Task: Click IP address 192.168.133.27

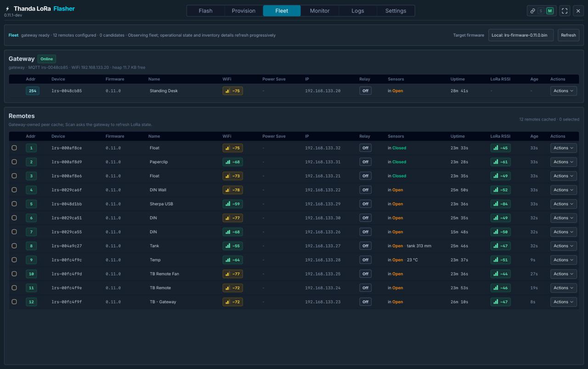Action: 323,246
